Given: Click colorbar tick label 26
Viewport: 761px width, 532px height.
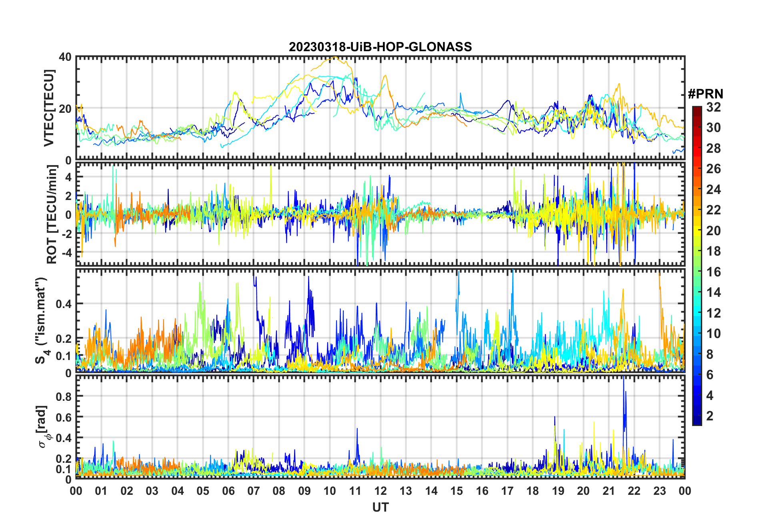Looking at the screenshot, I should tap(713, 169).
